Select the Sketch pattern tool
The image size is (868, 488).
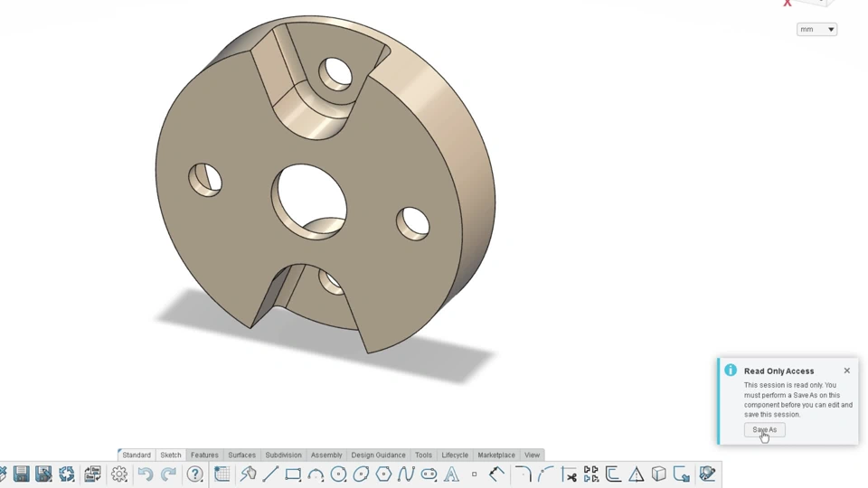coord(591,474)
